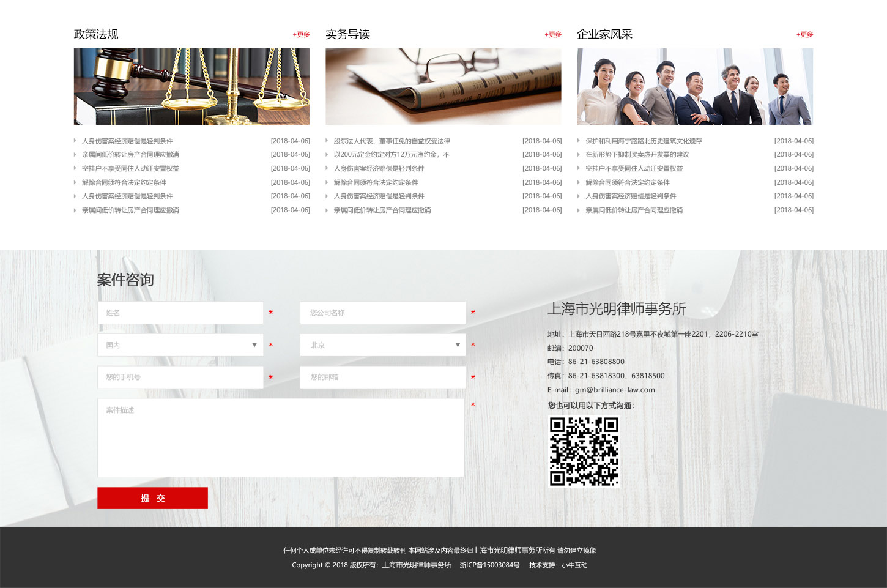This screenshot has height=588, width=887.
Task: Open article 以200元定金约定对方12万元违约金
Action: 392,155
